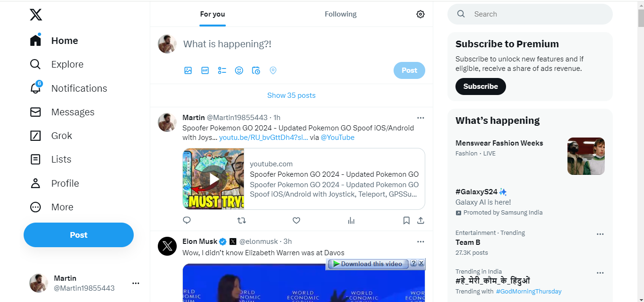The width and height of the screenshot is (644, 302).
Task: Switch to the For you tab
Action: (212, 14)
